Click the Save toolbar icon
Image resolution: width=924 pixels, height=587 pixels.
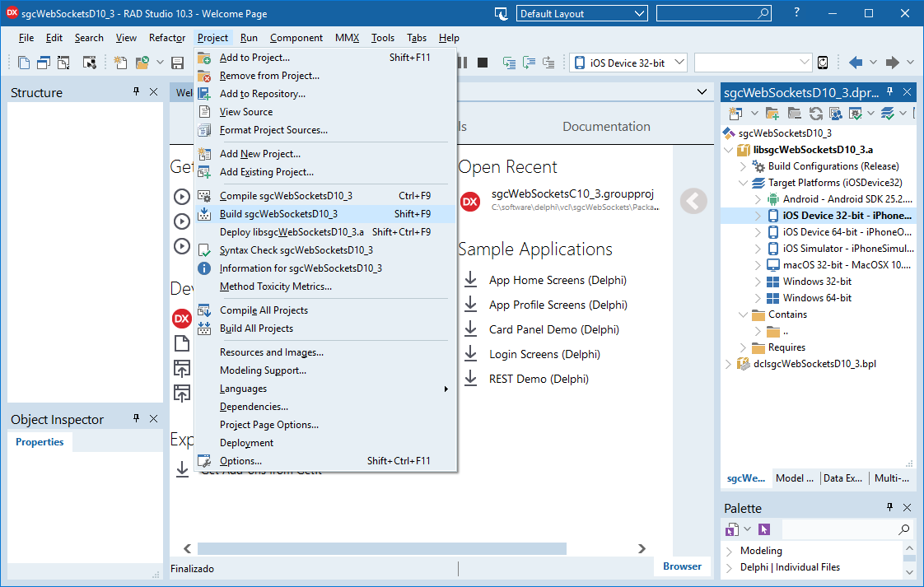click(x=177, y=63)
